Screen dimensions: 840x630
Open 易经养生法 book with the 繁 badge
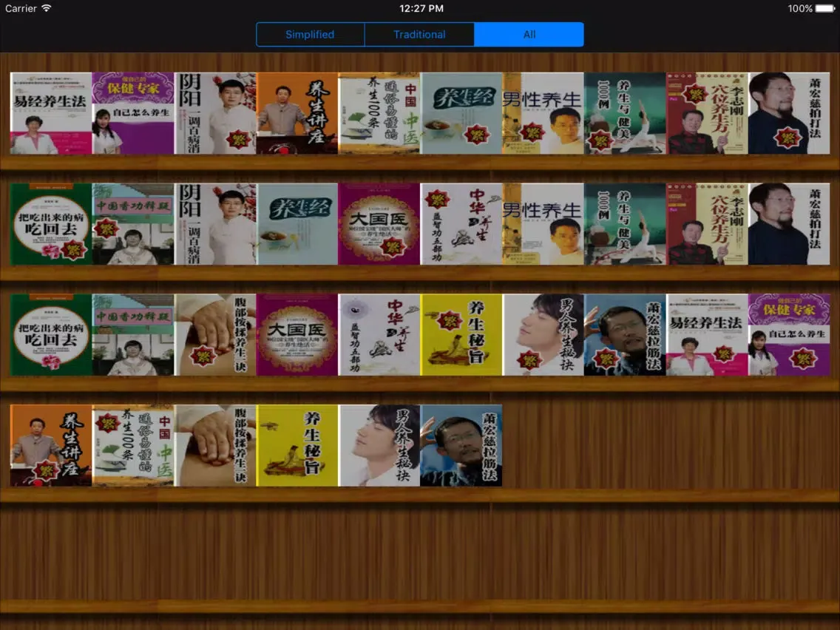(707, 335)
